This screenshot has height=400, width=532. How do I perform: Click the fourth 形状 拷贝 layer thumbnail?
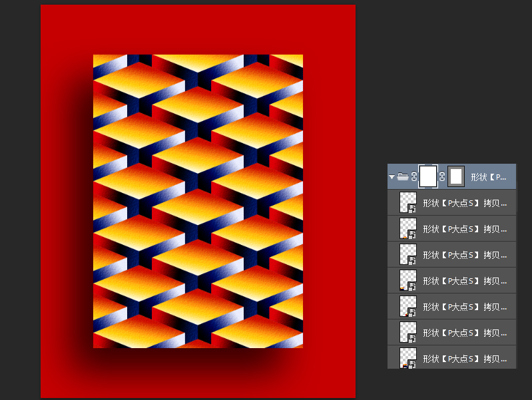(407, 280)
